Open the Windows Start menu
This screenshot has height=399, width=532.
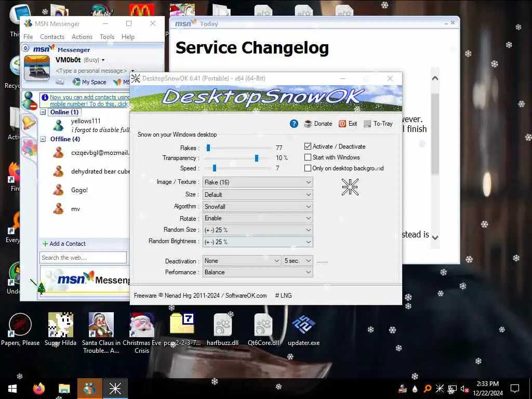[x=12, y=389]
